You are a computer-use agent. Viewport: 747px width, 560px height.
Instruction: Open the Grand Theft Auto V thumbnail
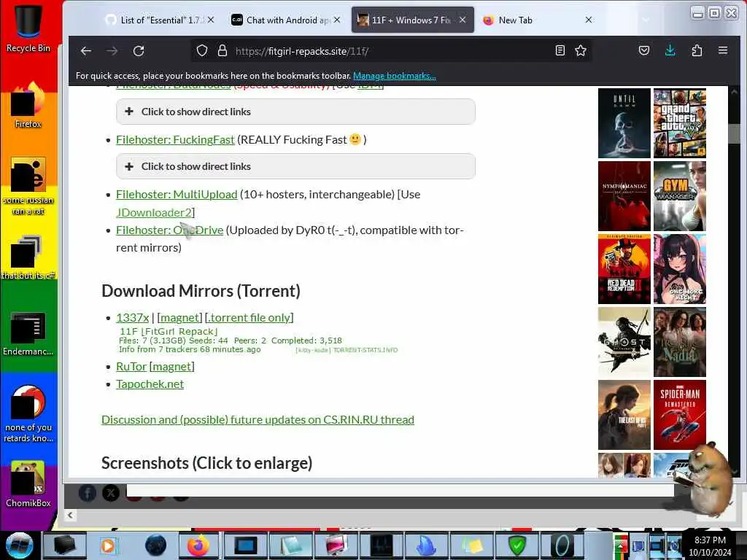[x=679, y=122]
